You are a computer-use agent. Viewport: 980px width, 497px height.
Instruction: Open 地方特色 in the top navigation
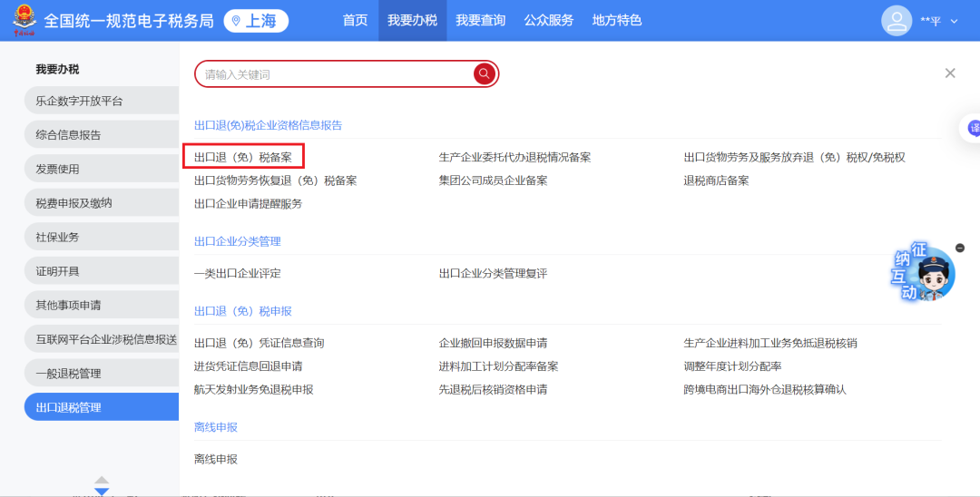click(x=616, y=20)
